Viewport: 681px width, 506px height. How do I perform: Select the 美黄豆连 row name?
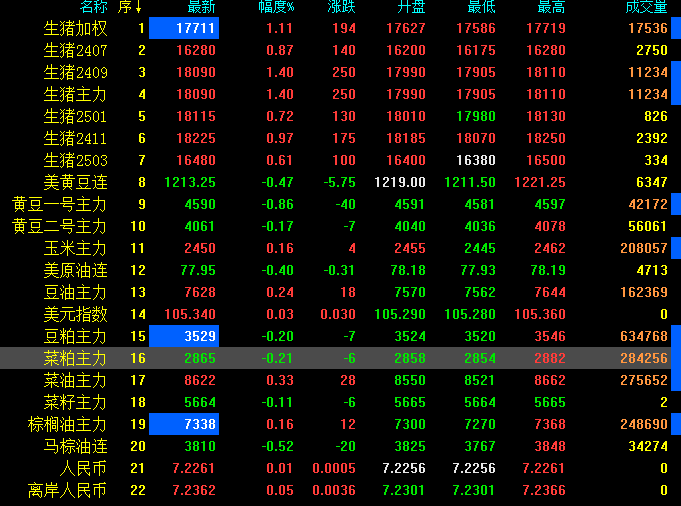(x=76, y=182)
